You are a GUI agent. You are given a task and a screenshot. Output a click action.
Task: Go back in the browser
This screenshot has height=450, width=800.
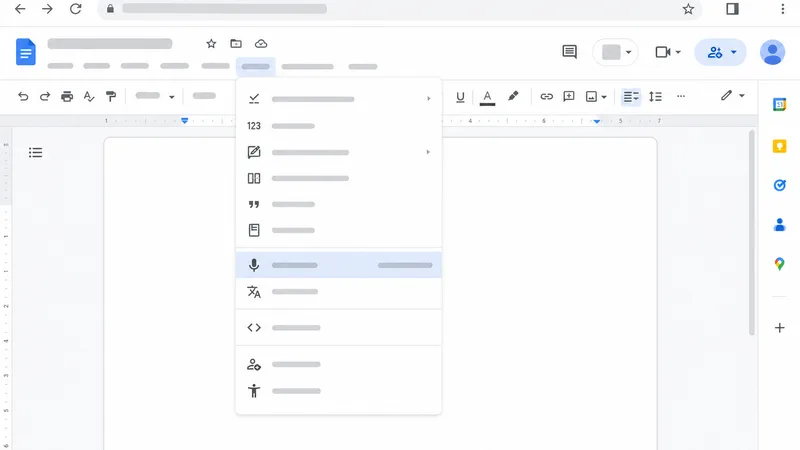[x=20, y=9]
